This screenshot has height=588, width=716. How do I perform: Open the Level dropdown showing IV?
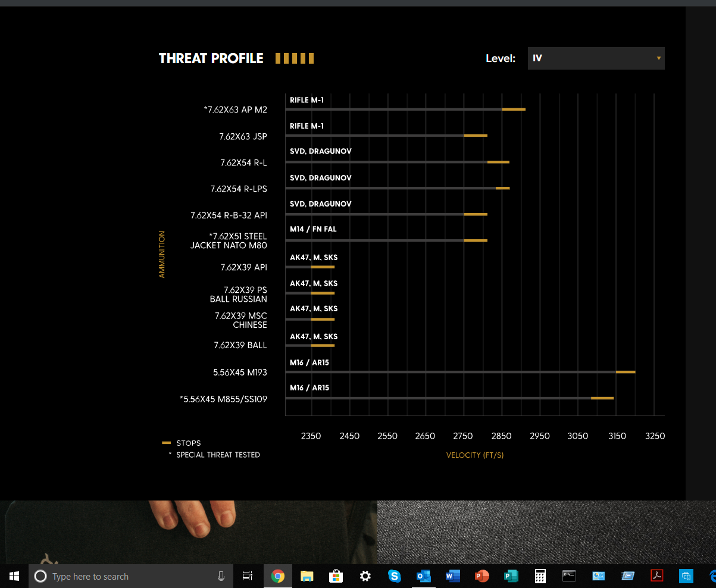(595, 58)
